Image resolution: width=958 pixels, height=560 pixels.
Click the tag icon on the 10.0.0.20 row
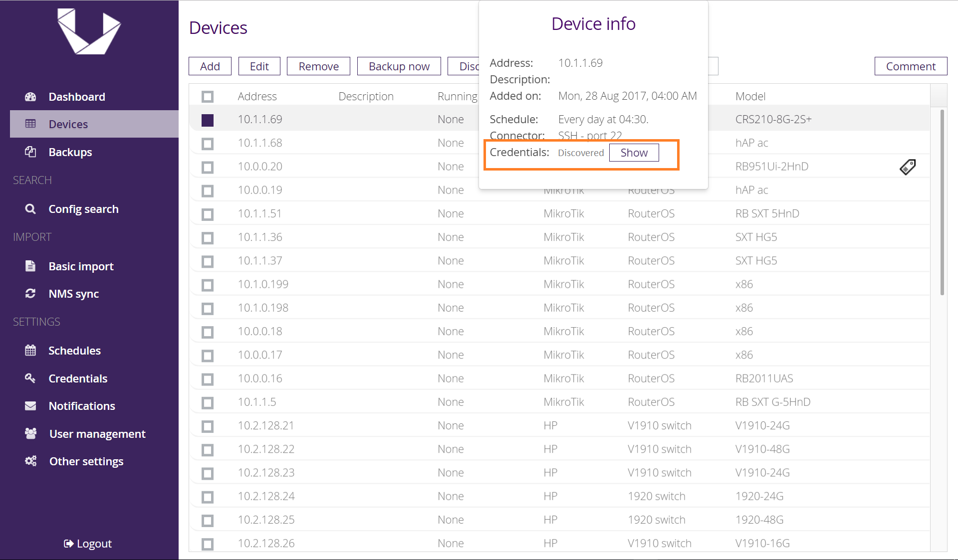pyautogui.click(x=908, y=167)
